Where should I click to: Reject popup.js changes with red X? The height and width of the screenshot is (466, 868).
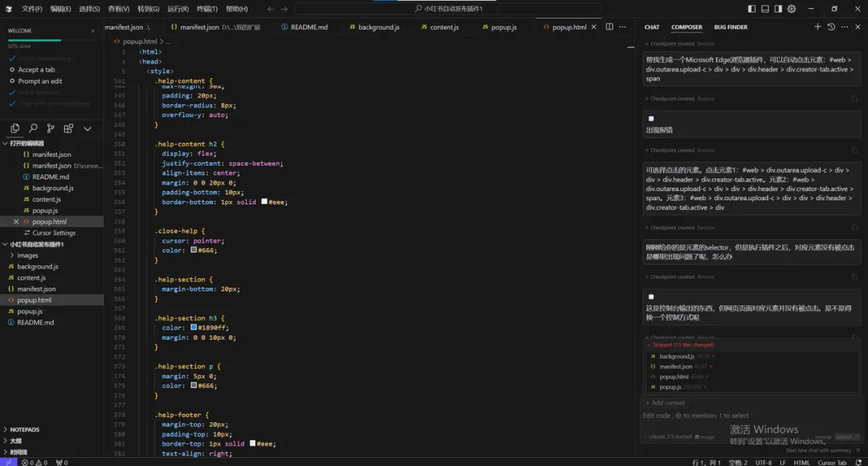click(705, 386)
